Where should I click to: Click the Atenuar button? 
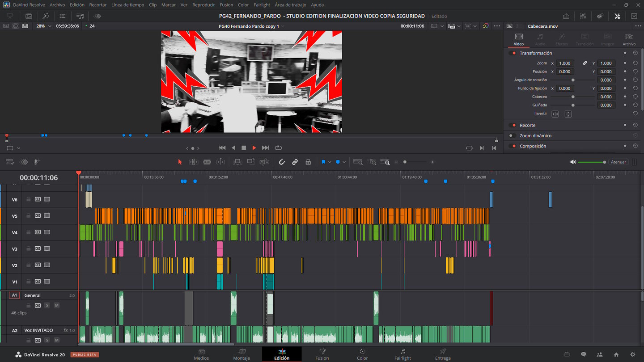619,162
